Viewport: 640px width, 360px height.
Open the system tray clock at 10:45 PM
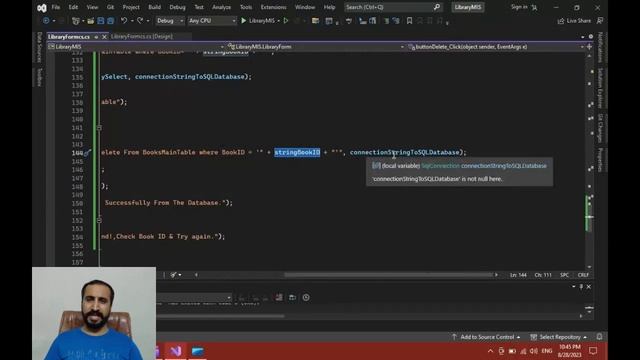(570, 351)
